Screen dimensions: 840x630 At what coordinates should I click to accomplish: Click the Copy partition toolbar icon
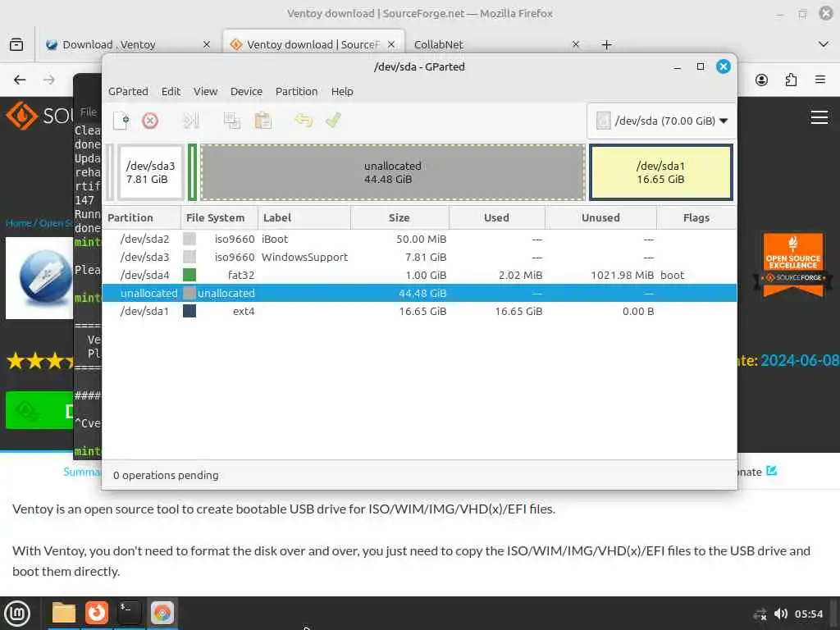(x=232, y=121)
